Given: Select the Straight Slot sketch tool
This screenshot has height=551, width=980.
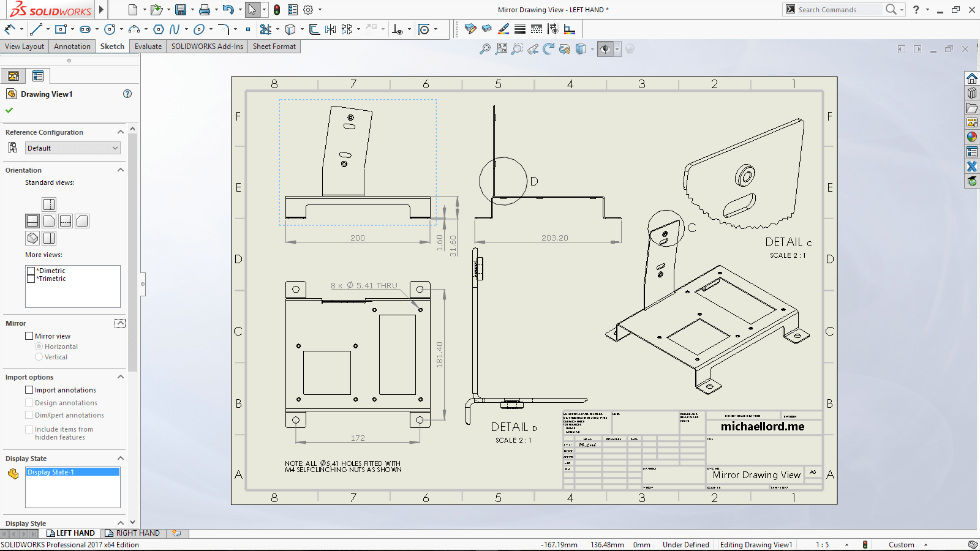Looking at the screenshot, I should [x=85, y=29].
